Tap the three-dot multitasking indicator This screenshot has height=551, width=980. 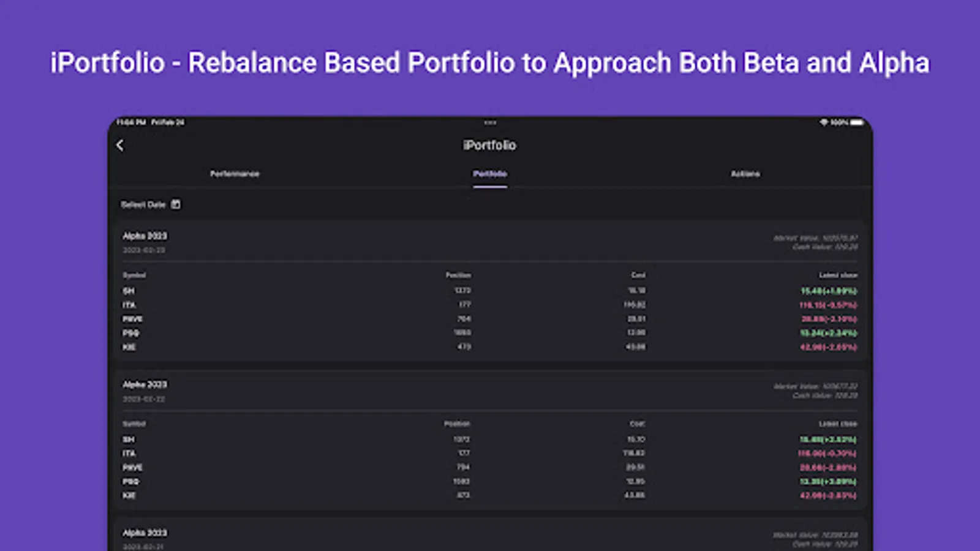490,122
